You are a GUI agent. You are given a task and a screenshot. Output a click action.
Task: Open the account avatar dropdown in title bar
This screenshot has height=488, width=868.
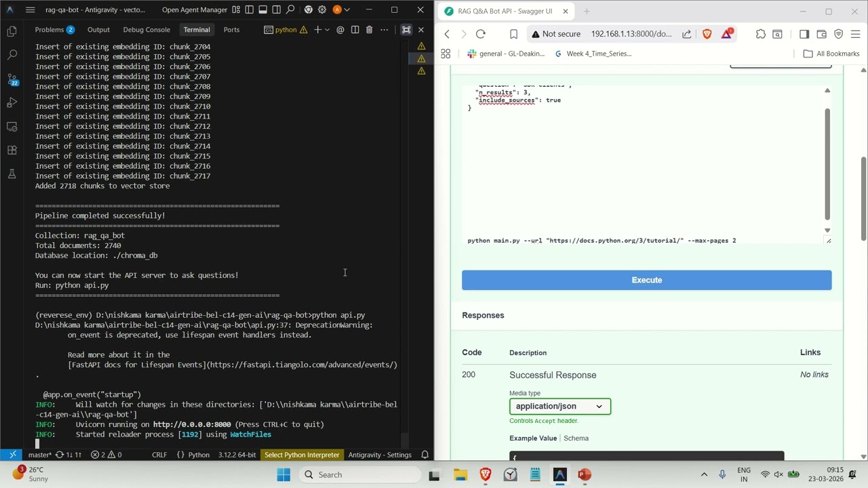[x=341, y=9]
